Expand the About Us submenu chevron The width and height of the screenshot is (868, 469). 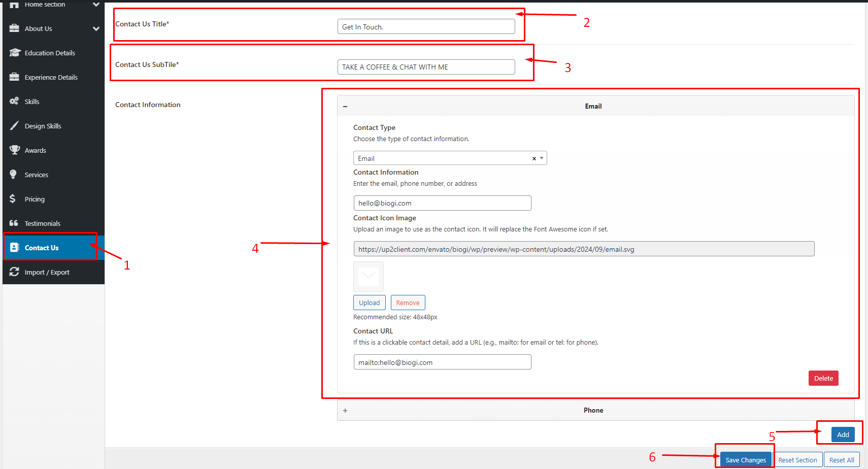coord(96,29)
